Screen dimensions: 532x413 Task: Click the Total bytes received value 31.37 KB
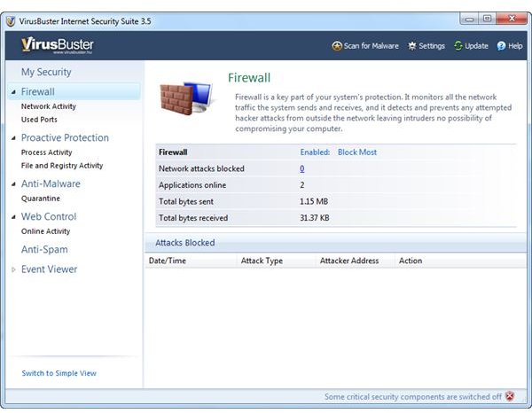pos(315,218)
